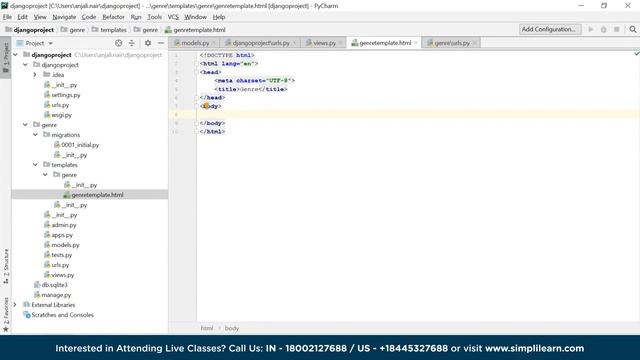Click templates breadcrumb in navigation bar
The image size is (640, 360).
[x=109, y=30]
